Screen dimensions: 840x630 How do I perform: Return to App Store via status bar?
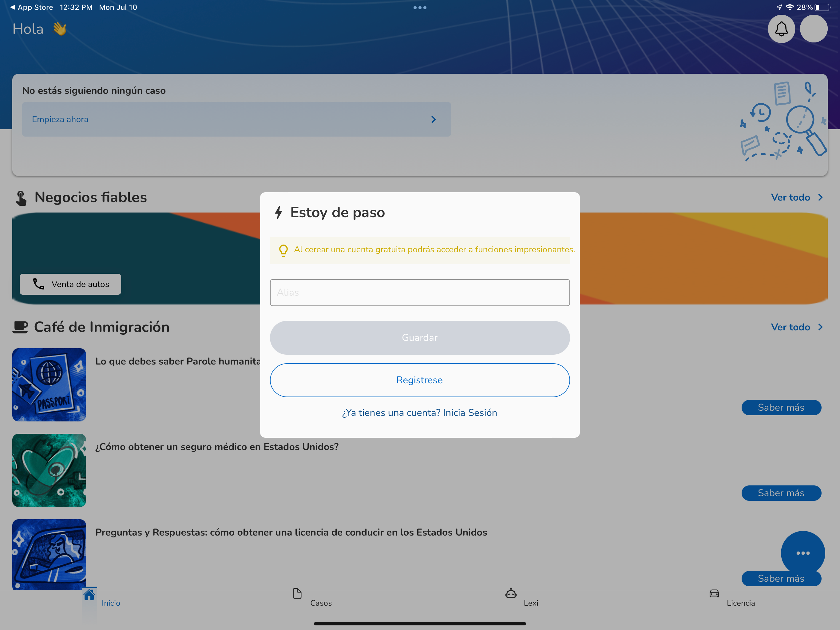click(32, 7)
